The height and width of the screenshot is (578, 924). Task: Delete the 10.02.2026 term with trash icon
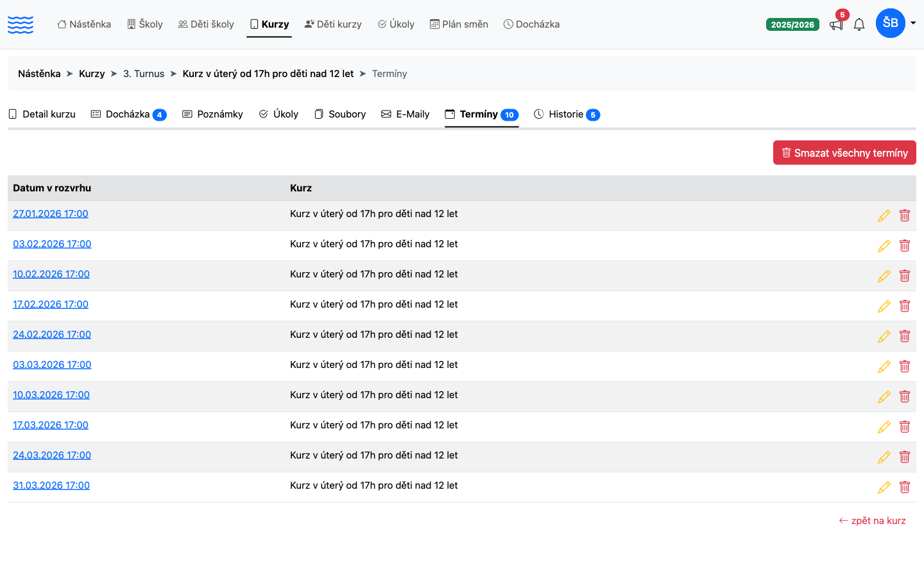(x=905, y=276)
